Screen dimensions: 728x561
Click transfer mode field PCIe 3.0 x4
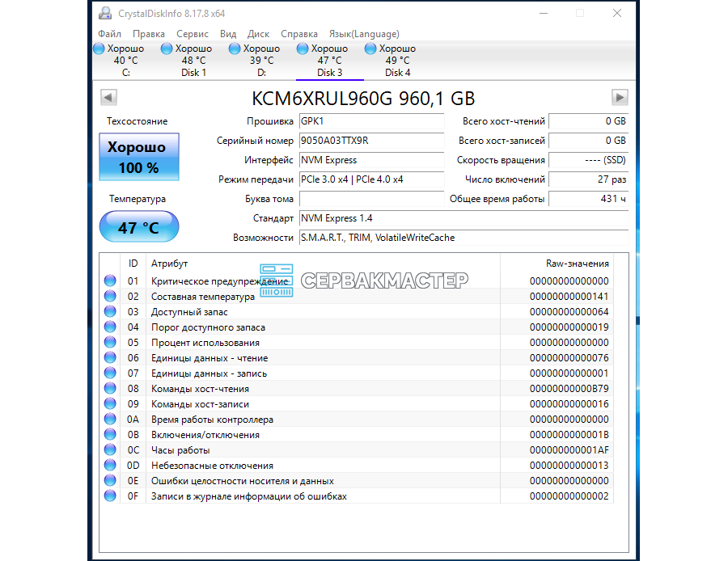click(x=371, y=179)
